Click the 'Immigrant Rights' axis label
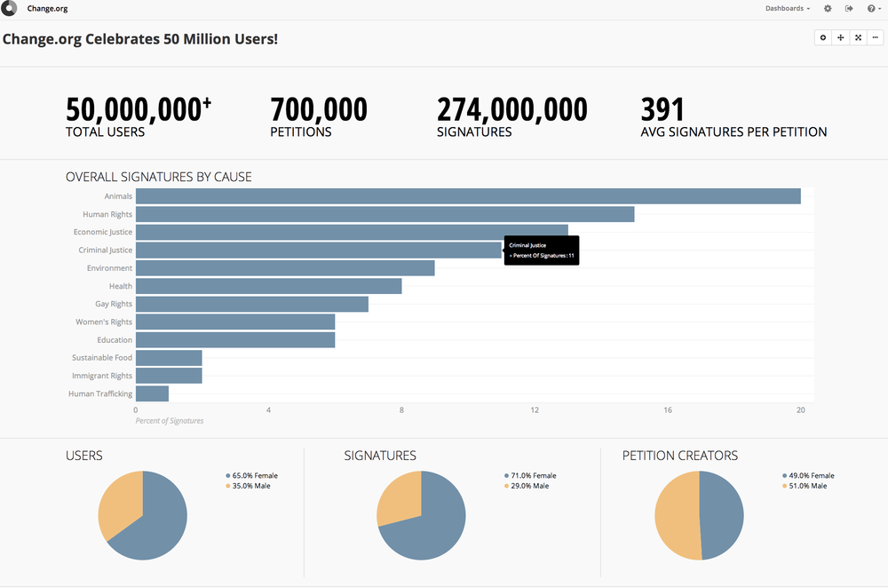The height and width of the screenshot is (588, 888). (102, 376)
